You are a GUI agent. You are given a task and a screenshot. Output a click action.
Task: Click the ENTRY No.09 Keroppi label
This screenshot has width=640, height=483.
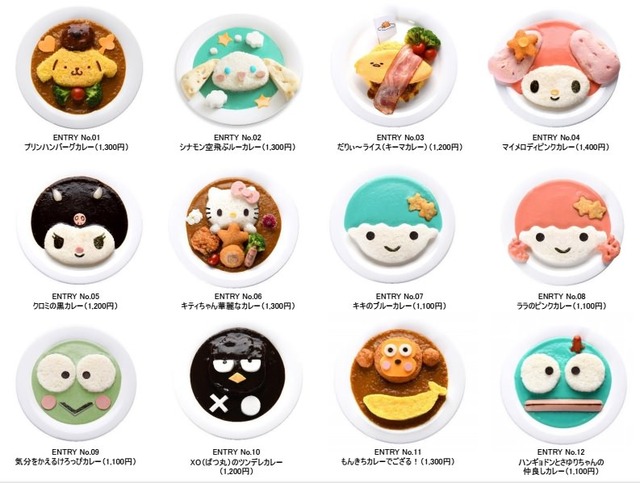click(x=76, y=457)
